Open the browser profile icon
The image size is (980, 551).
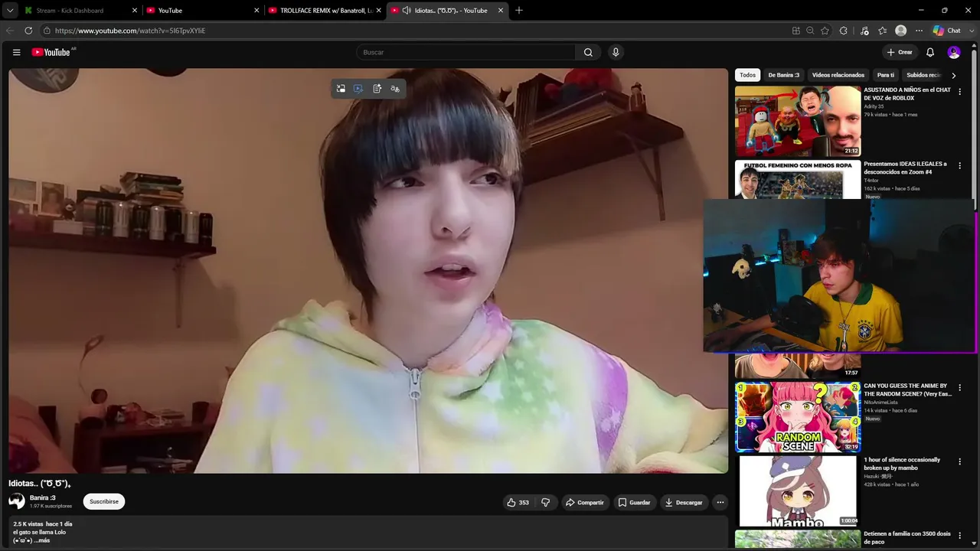[901, 31]
